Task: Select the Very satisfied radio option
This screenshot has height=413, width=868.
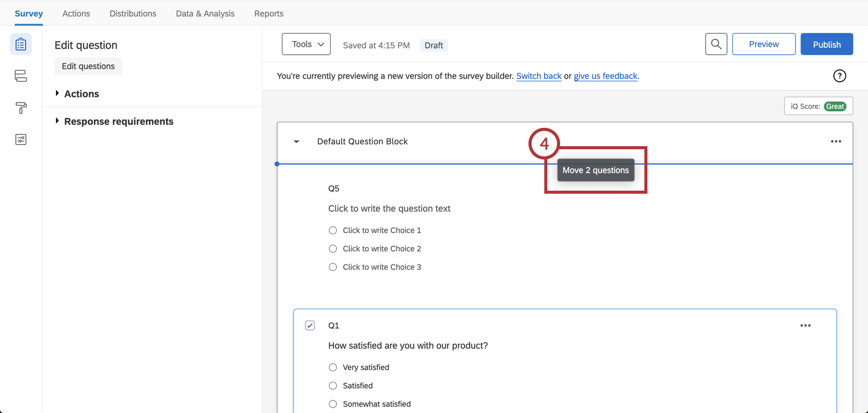Action: click(x=333, y=368)
